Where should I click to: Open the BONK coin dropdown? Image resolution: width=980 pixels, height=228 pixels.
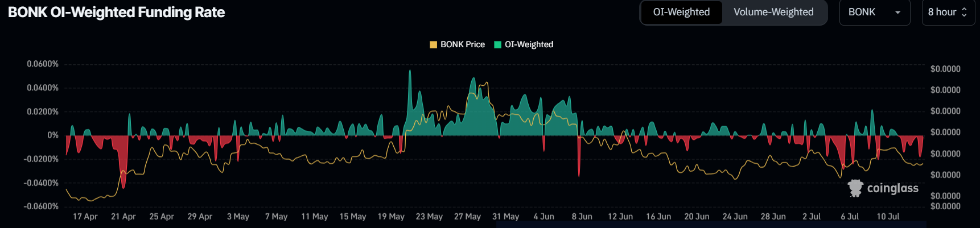coord(874,12)
